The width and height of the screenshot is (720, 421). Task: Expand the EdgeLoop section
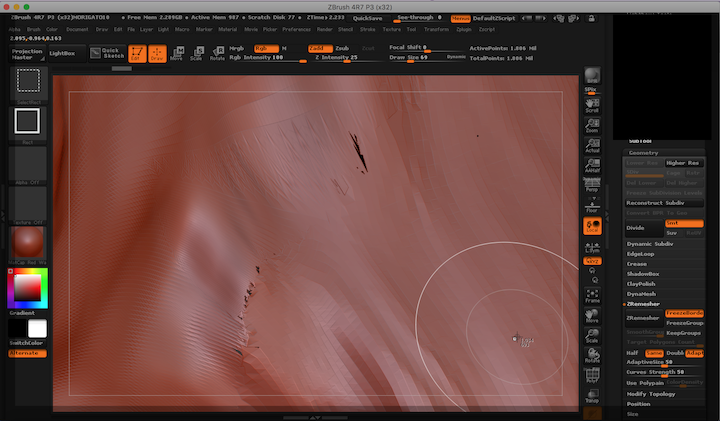click(x=641, y=254)
